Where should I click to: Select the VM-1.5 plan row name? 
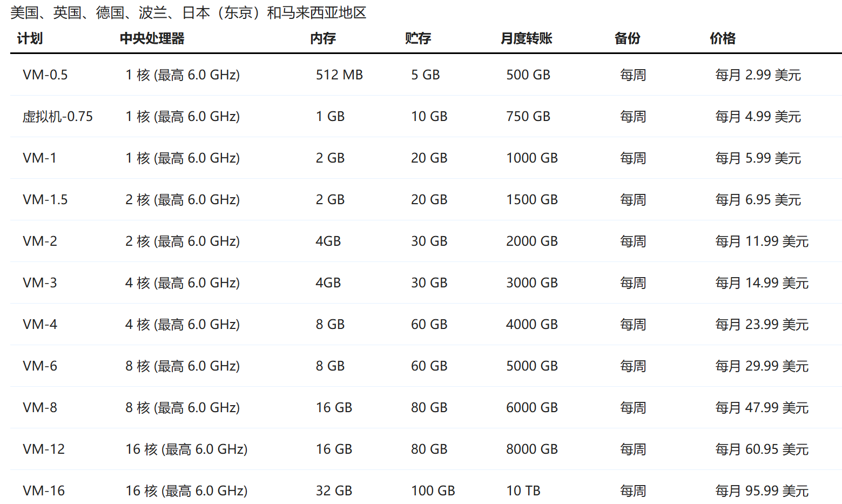[45, 200]
